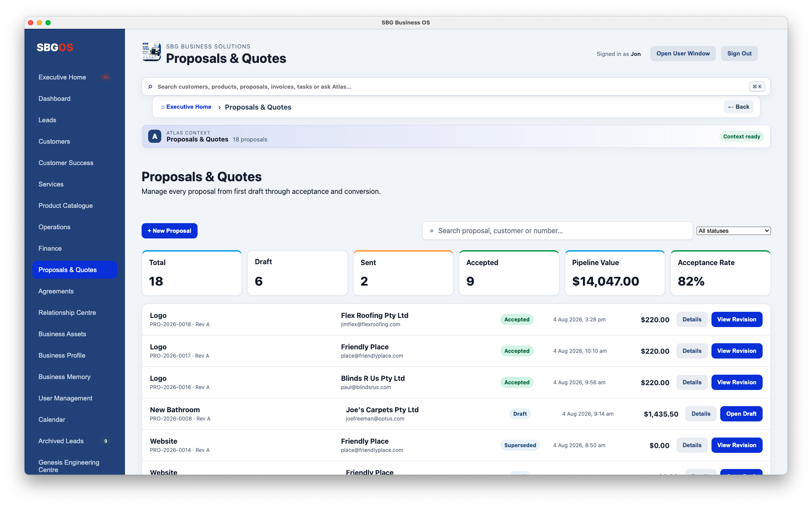This screenshot has width=812, height=507.
Task: Click the Context ready status badge
Action: tap(742, 137)
